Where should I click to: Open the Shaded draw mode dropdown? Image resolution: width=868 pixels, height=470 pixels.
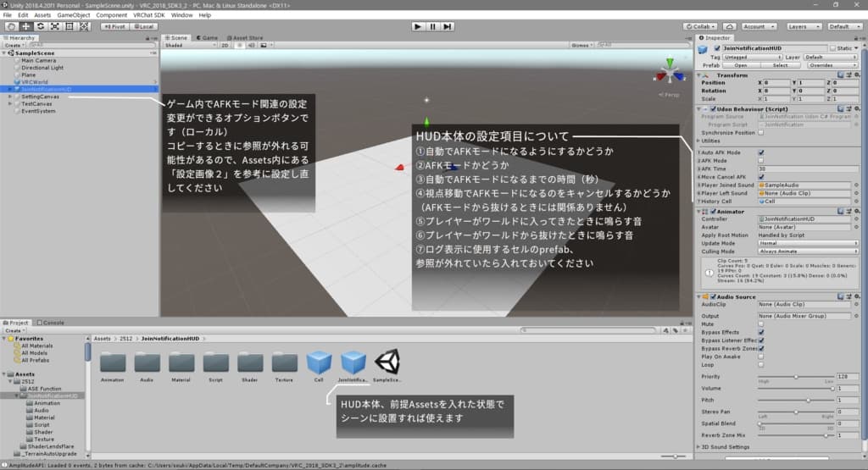click(x=191, y=46)
